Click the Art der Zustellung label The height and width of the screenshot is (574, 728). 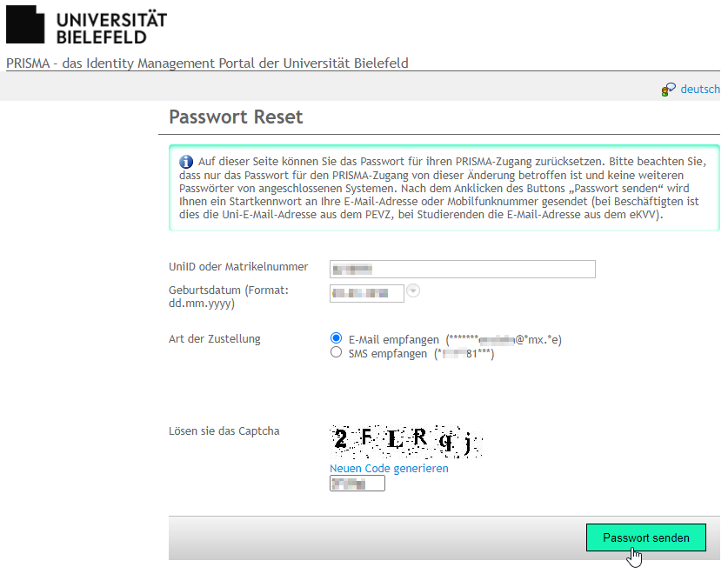click(x=215, y=339)
